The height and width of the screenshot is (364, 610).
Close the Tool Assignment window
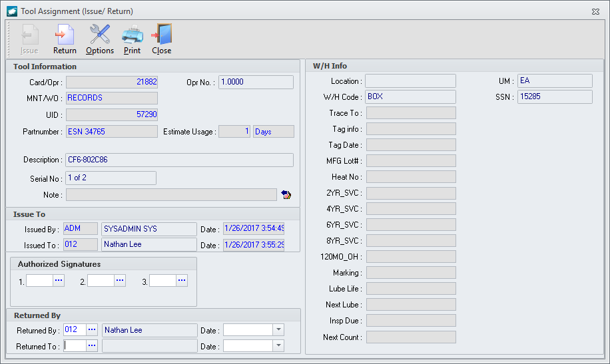595,12
